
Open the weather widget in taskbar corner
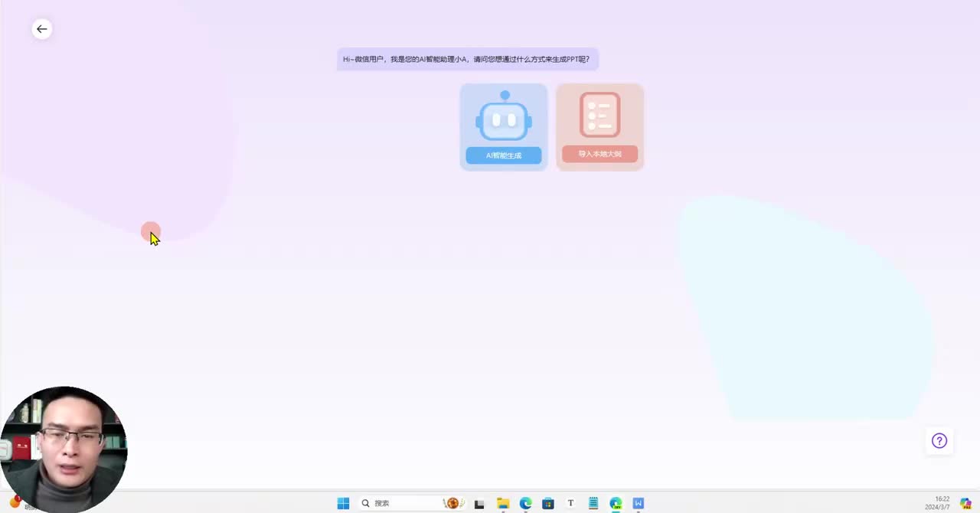pos(15,502)
